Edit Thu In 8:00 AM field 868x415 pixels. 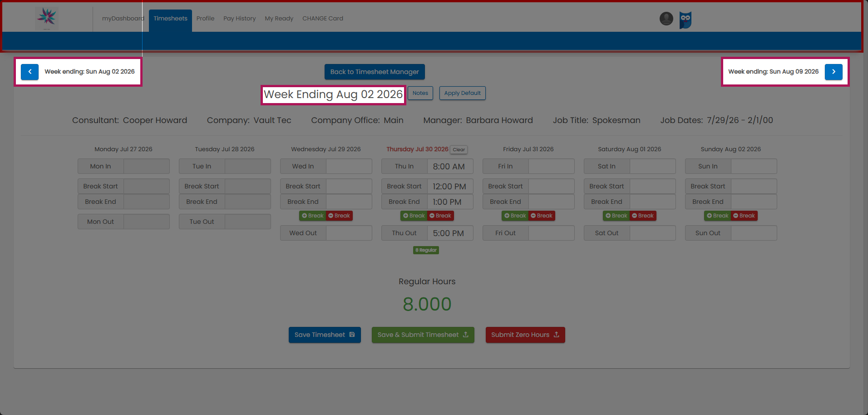point(450,166)
